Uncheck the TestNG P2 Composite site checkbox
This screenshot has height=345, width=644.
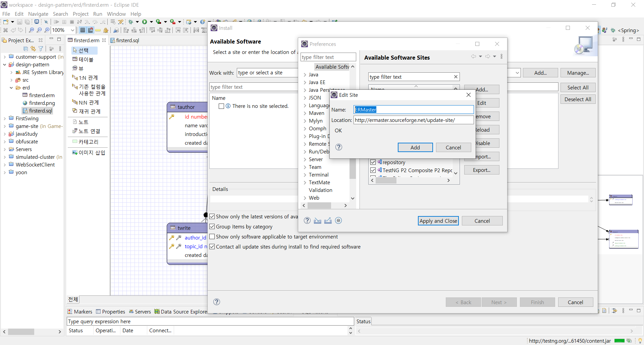point(373,170)
